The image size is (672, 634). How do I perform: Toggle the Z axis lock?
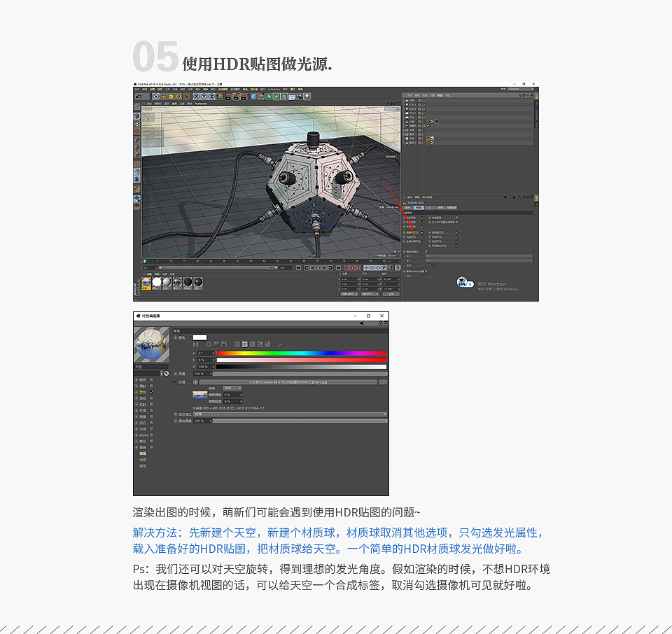click(x=211, y=97)
